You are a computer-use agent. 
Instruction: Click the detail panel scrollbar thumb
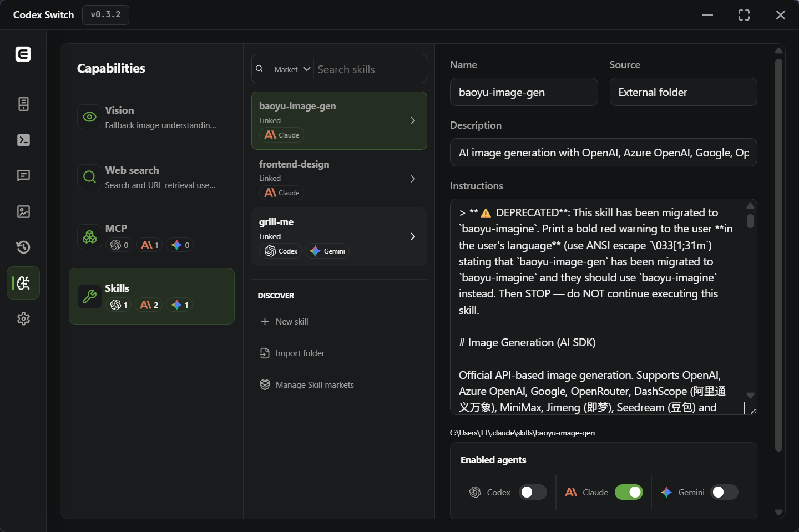(778, 255)
